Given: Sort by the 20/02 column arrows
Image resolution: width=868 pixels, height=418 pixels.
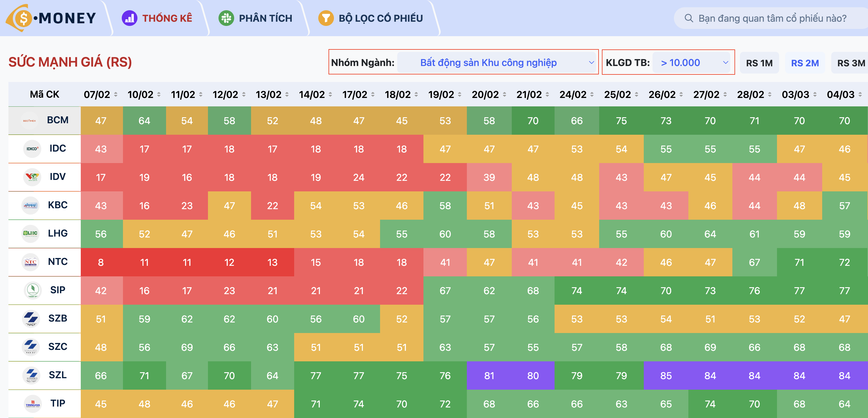Looking at the screenshot, I should 505,95.
